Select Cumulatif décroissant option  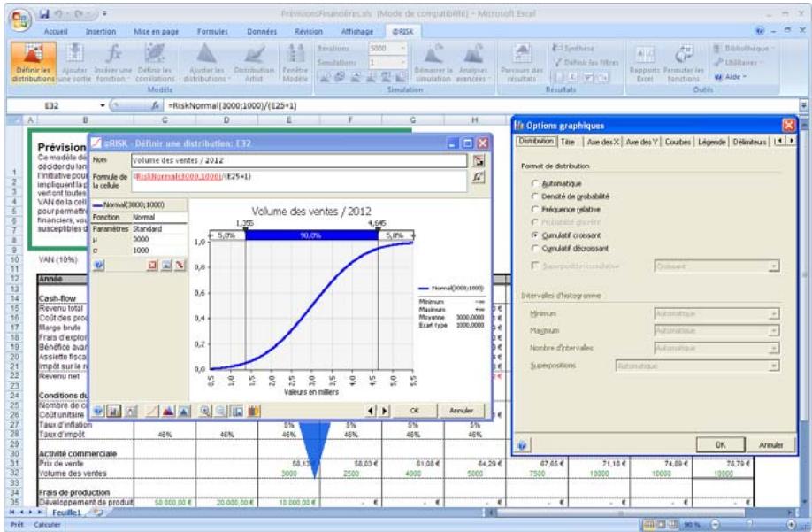(536, 249)
